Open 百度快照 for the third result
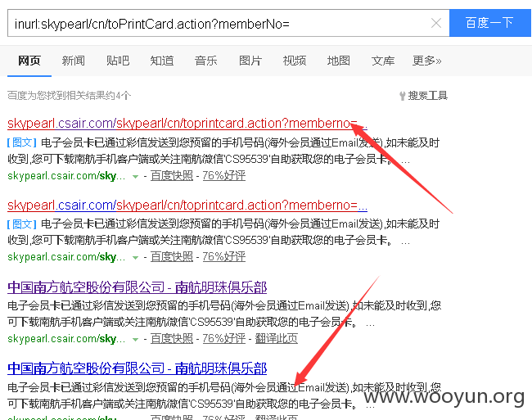This screenshot has height=420, width=532. (x=172, y=339)
